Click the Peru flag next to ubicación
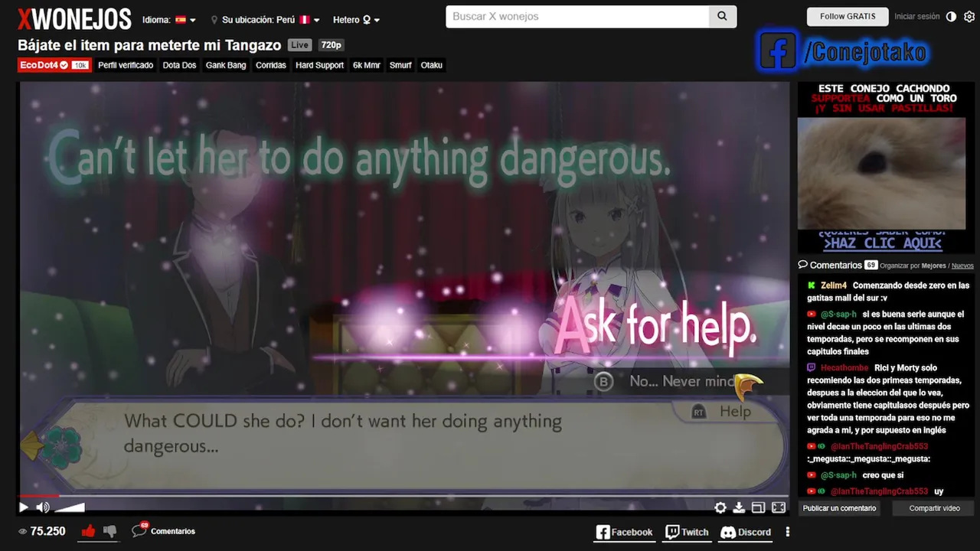 coord(304,20)
